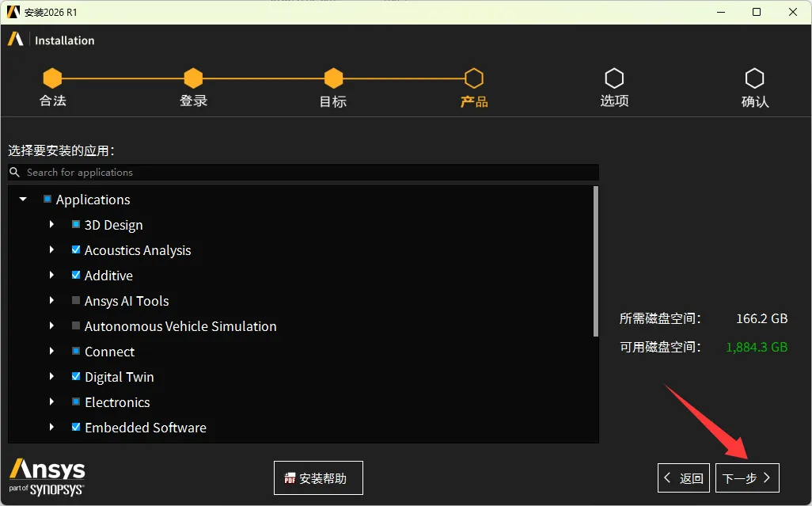This screenshot has height=506, width=812.
Task: Expand the Digital Twin node
Action: pyautogui.click(x=51, y=376)
